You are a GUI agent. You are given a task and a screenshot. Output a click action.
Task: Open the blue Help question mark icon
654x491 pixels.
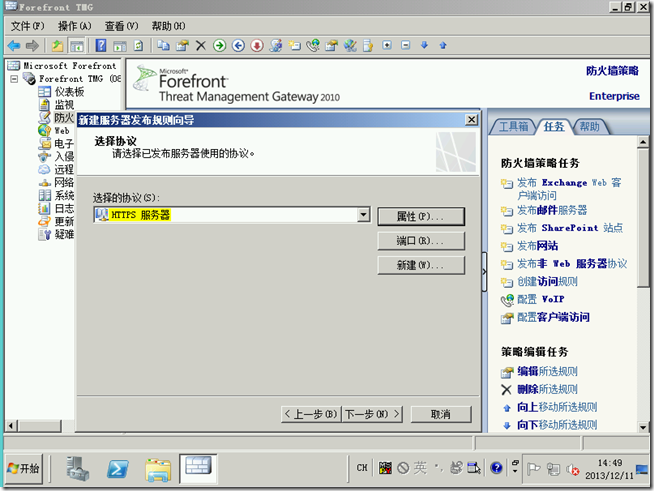pyautogui.click(x=101, y=45)
